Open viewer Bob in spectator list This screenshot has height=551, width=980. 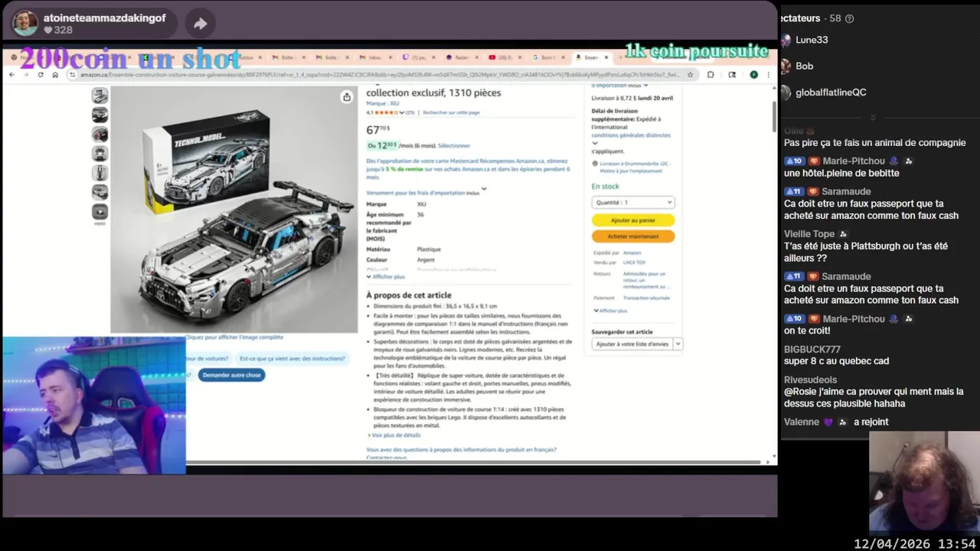pos(804,66)
